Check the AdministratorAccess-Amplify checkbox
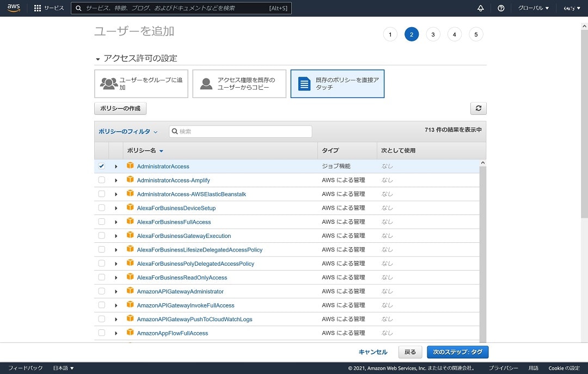This screenshot has height=374, width=588. 102,180
